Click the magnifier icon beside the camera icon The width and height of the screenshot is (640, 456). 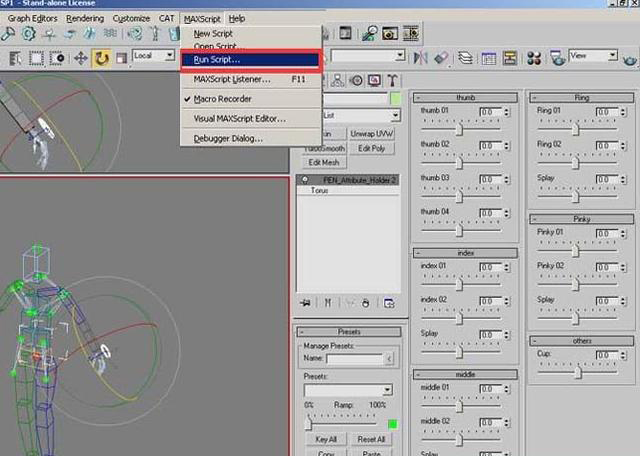[x=369, y=33]
